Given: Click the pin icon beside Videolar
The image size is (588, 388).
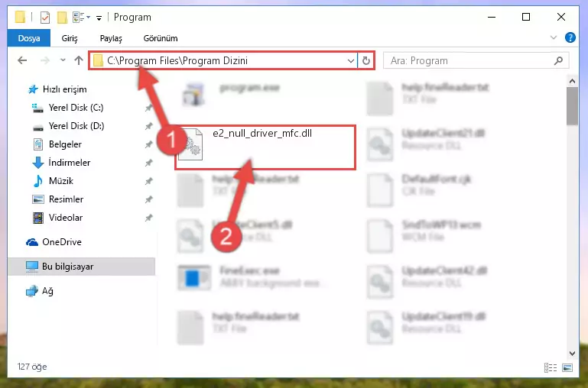Looking at the screenshot, I should [x=148, y=218].
